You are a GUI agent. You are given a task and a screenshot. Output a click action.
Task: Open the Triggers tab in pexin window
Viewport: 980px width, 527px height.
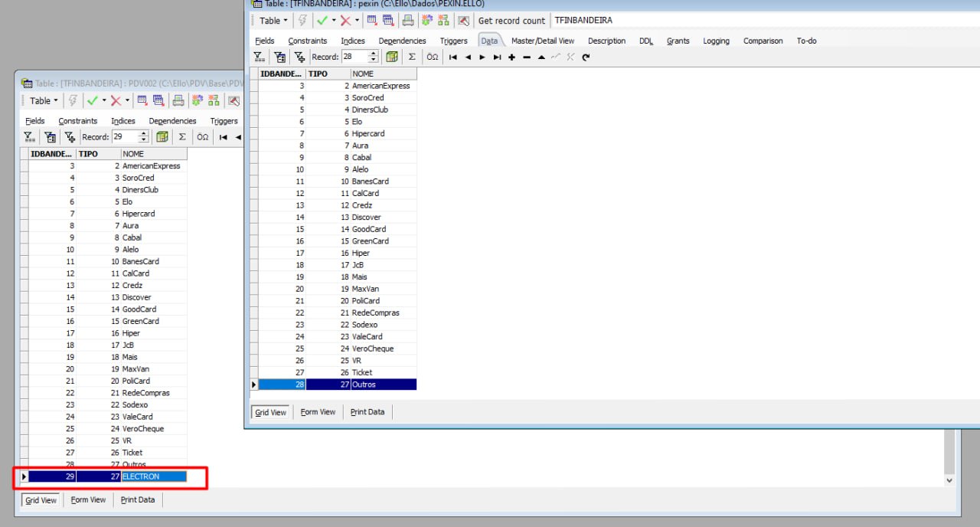coord(454,41)
